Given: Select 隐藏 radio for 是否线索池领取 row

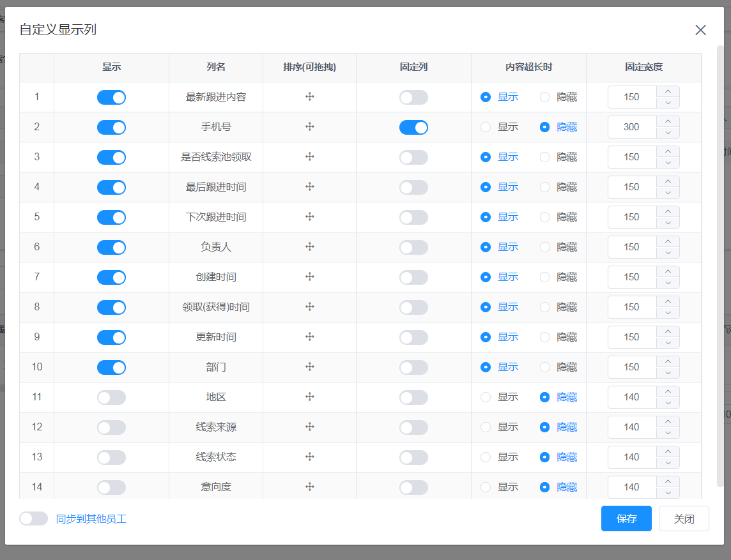Looking at the screenshot, I should point(544,157).
